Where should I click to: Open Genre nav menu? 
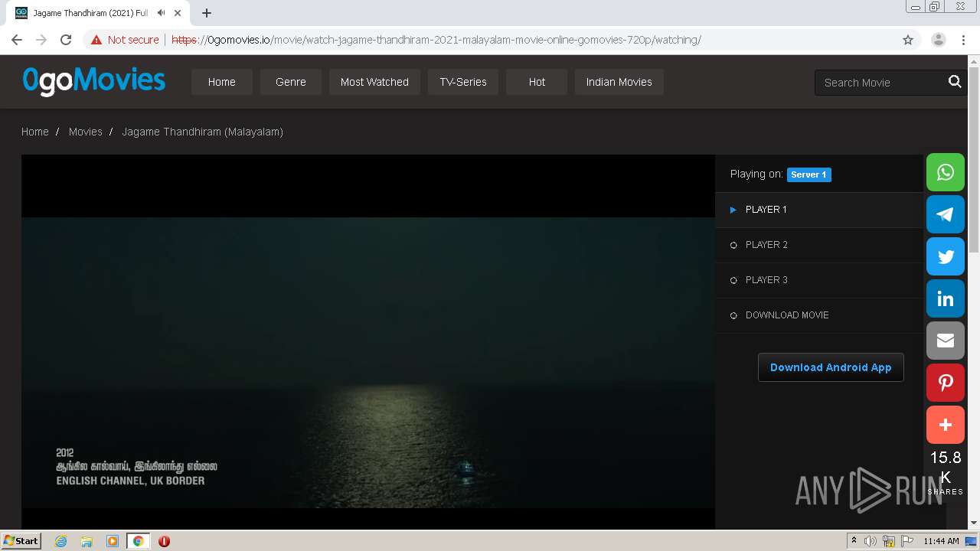click(x=291, y=82)
